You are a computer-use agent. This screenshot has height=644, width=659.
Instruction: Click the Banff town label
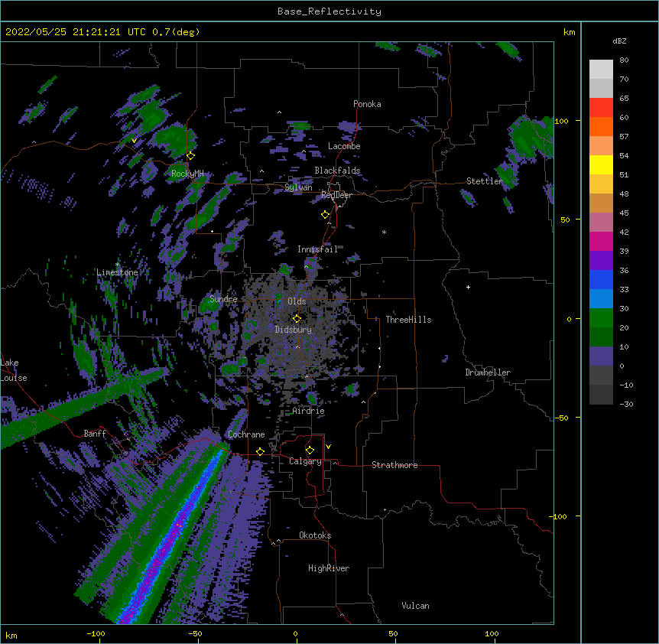tap(95, 434)
